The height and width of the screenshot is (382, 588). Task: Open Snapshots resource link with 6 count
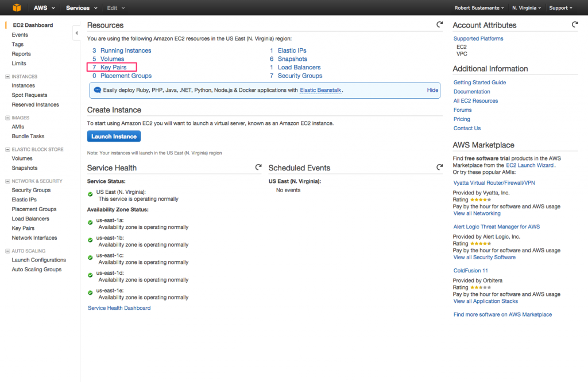click(x=292, y=59)
